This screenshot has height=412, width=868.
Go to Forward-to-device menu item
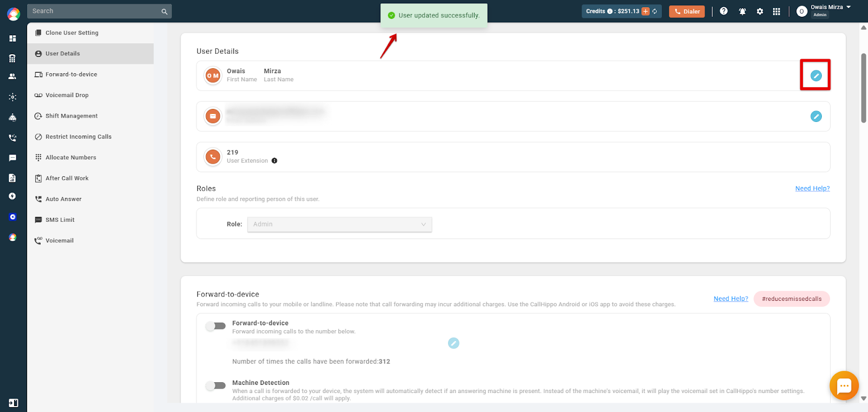91,74
